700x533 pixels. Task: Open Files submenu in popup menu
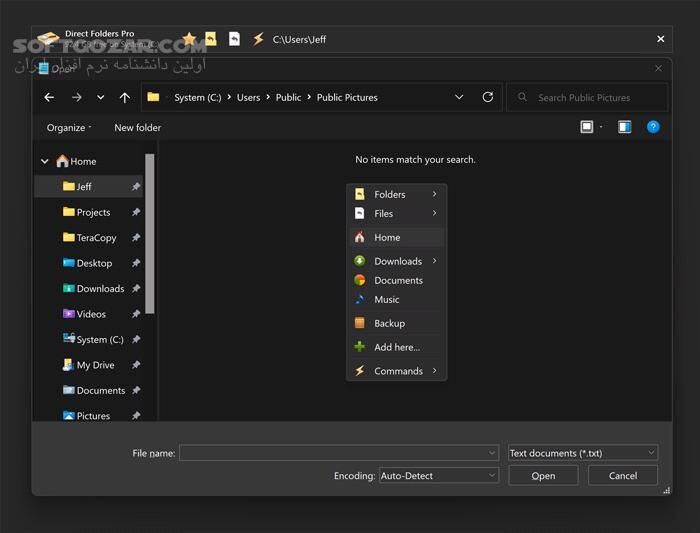click(x=396, y=213)
